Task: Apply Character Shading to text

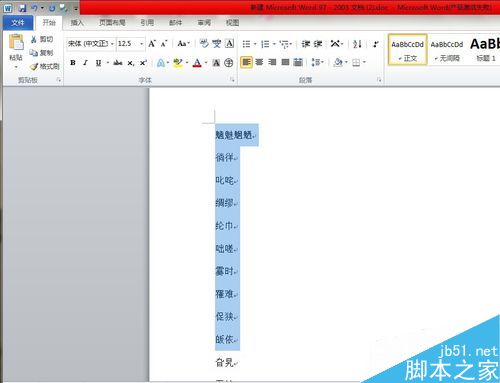Action: pyautogui.click(x=216, y=63)
